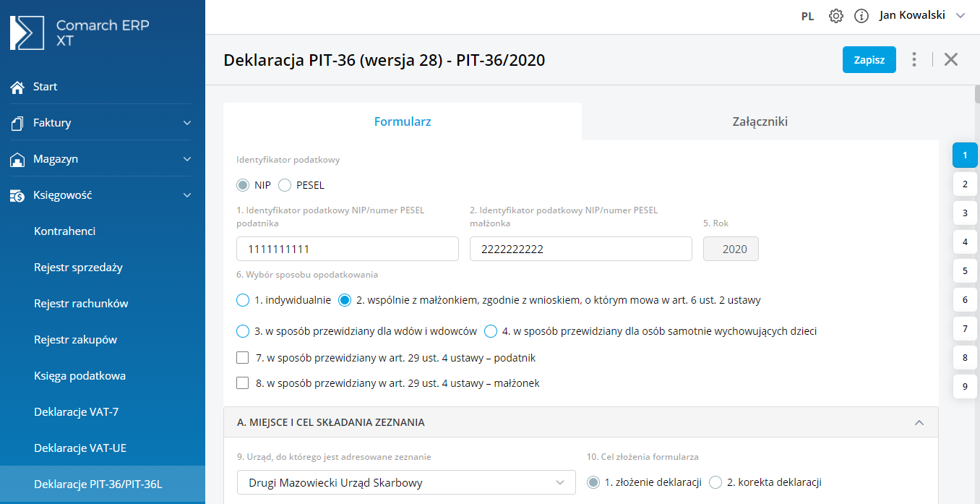Click the Magazyn warehouse icon
This screenshot has height=504, width=980.
tap(17, 159)
